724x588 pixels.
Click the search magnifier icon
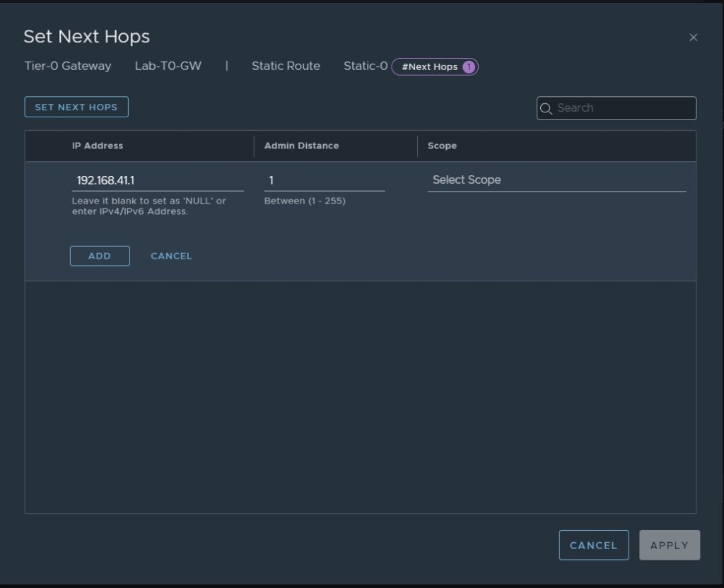click(x=546, y=108)
